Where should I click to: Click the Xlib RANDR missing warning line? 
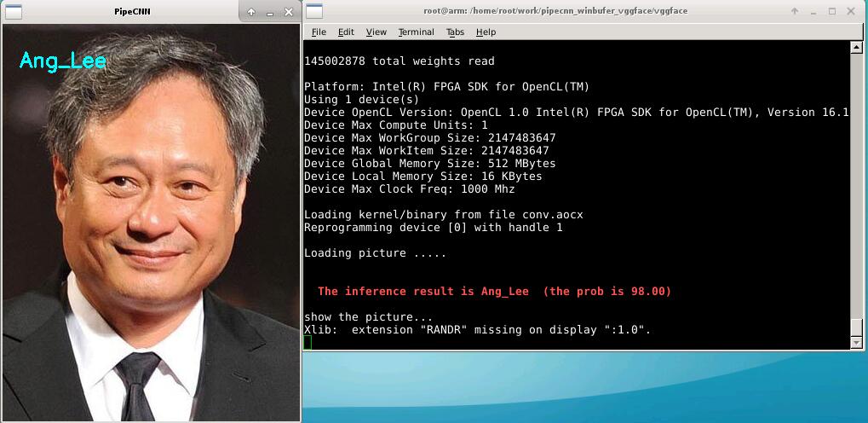[x=478, y=329]
